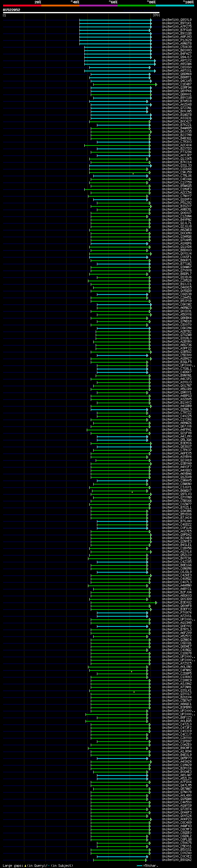Select the UniRef100_A4CSP2 hit label

point(177,379)
